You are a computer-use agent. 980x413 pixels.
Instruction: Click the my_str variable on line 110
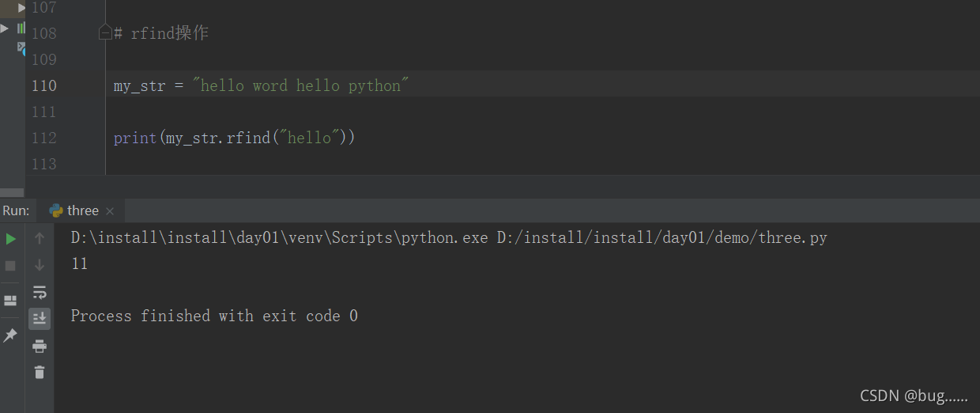[x=140, y=85]
